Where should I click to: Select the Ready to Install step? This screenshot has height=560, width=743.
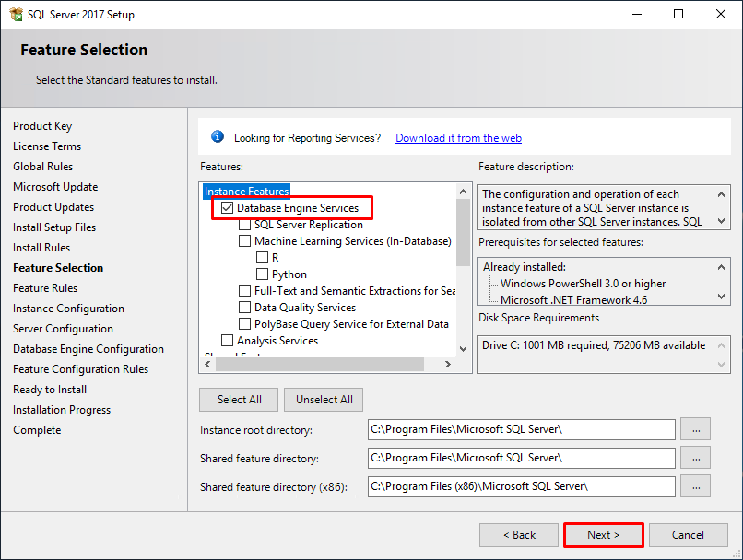point(50,390)
